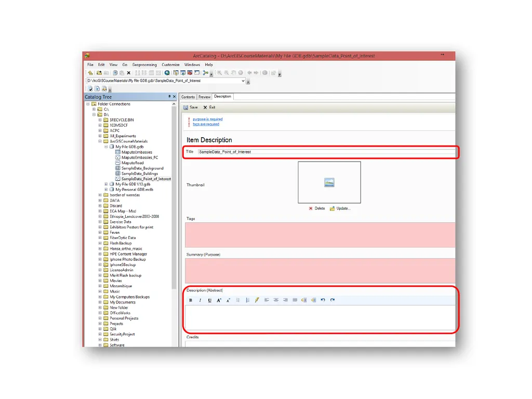Toggle italic in the Description editor
This screenshot has width=532, height=399.
[x=200, y=300]
